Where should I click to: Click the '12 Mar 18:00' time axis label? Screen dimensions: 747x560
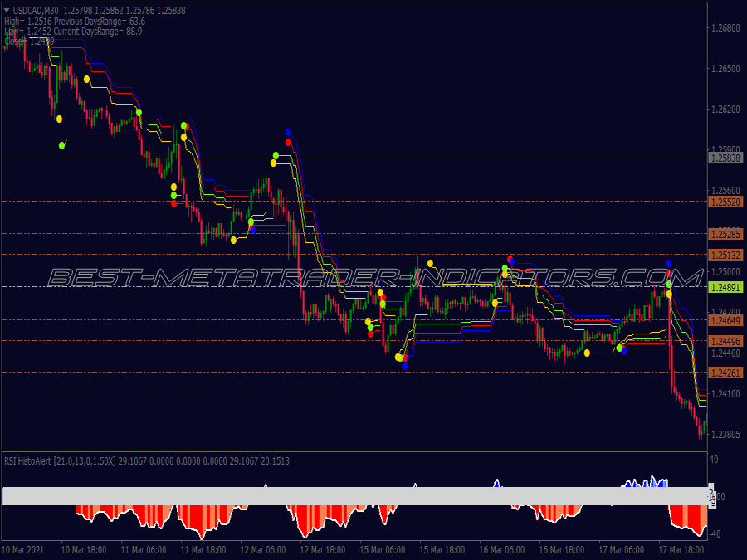pos(323,549)
